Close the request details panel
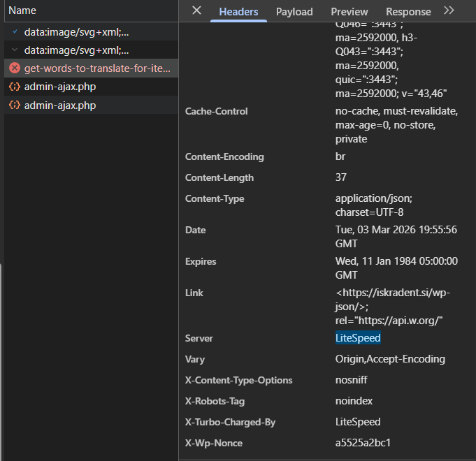Viewport: 476px width, 461px height. tap(196, 10)
